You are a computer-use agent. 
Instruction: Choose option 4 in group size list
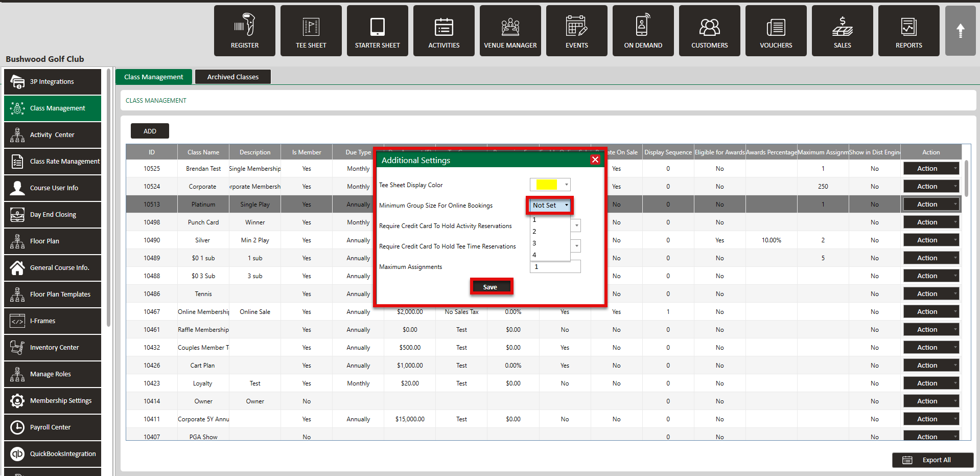click(550, 255)
